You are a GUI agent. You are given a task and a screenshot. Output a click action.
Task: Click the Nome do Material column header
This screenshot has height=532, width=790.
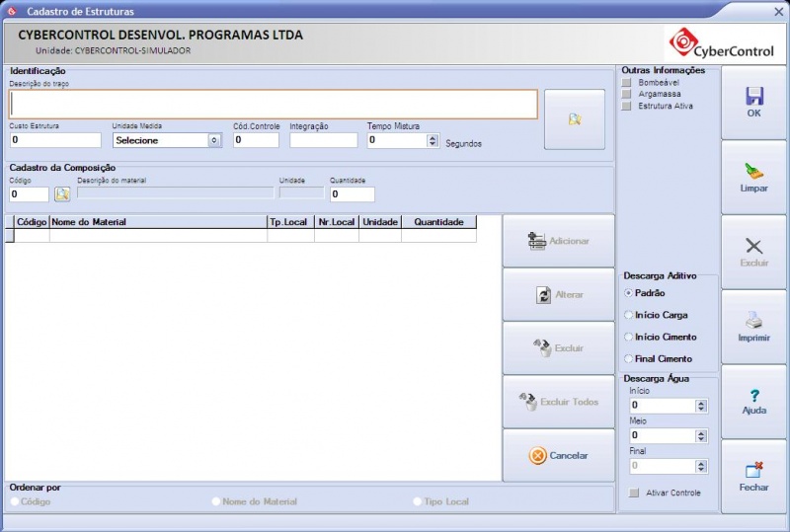point(158,222)
